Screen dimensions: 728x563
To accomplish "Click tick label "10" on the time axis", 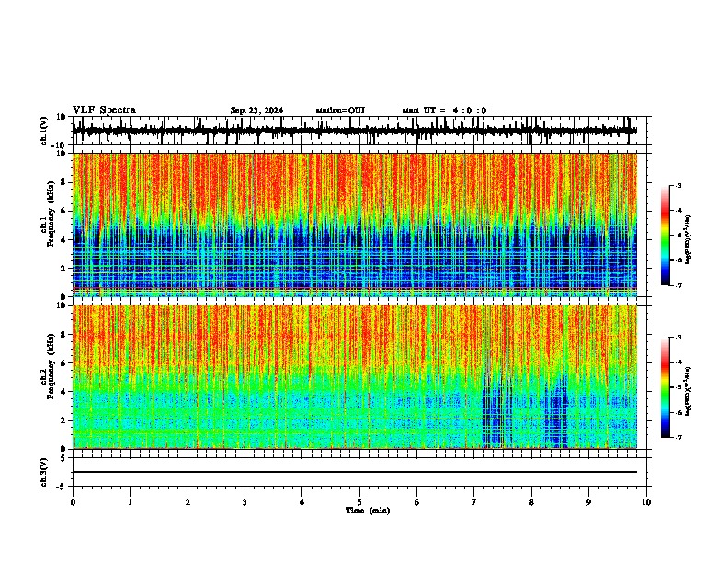I will click(646, 502).
